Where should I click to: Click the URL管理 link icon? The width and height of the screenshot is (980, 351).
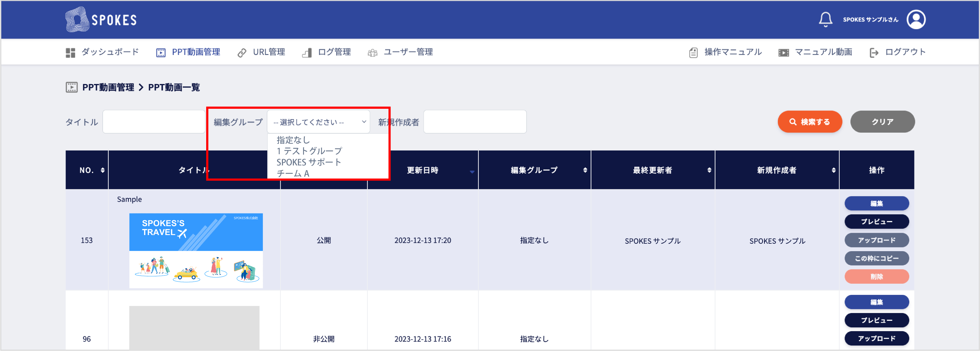242,53
